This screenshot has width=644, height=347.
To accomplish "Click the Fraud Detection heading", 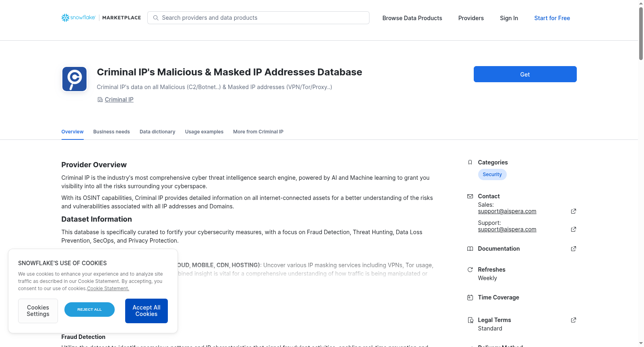I will (x=83, y=337).
